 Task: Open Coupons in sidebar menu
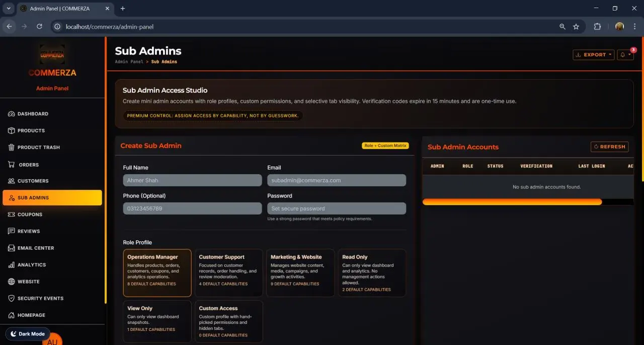pos(52,215)
